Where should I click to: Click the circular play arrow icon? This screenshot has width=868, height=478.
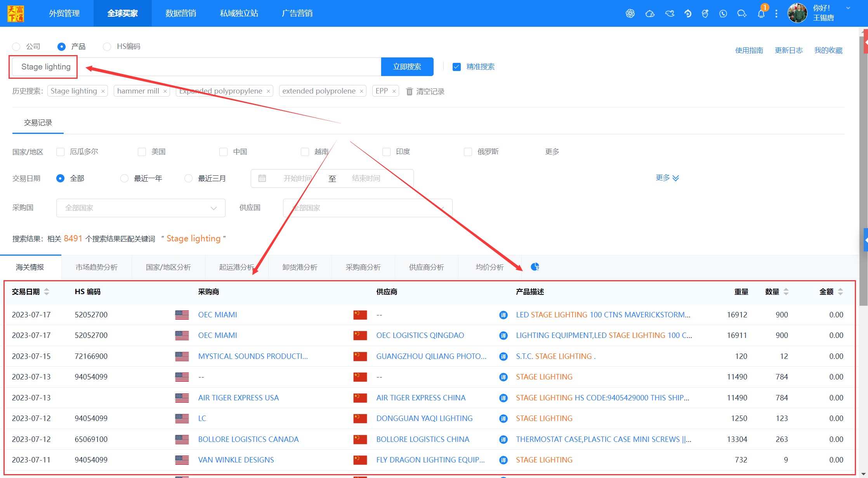tap(688, 14)
